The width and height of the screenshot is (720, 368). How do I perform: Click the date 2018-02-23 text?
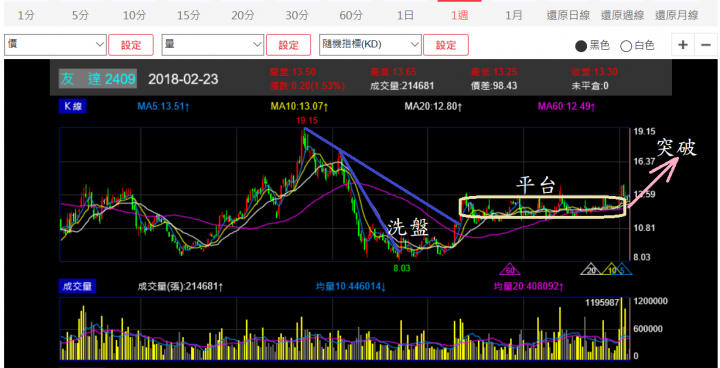point(183,79)
